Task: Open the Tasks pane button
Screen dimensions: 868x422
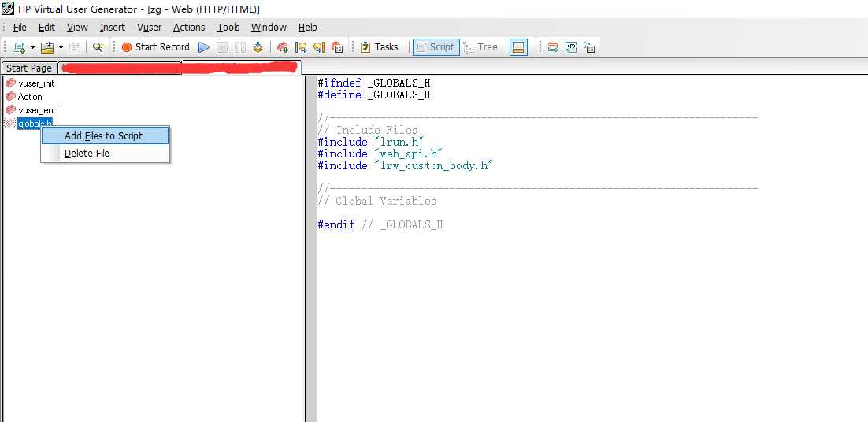Action: [379, 47]
